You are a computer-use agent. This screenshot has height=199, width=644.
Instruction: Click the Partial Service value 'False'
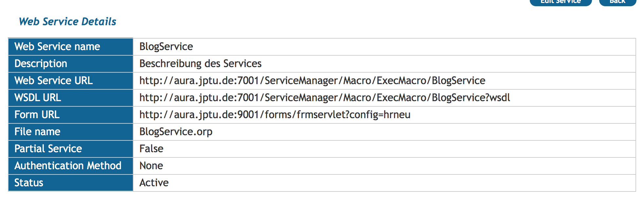pos(151,149)
